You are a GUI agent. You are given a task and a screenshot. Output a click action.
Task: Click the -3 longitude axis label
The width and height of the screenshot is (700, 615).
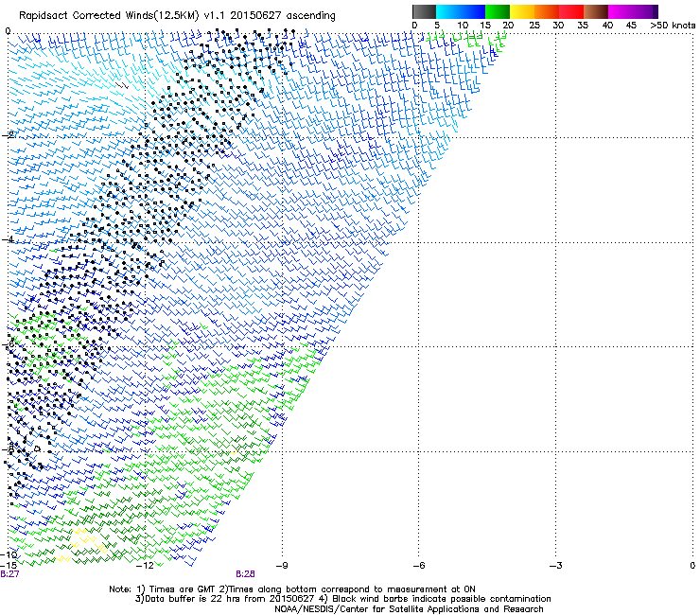(x=556, y=566)
